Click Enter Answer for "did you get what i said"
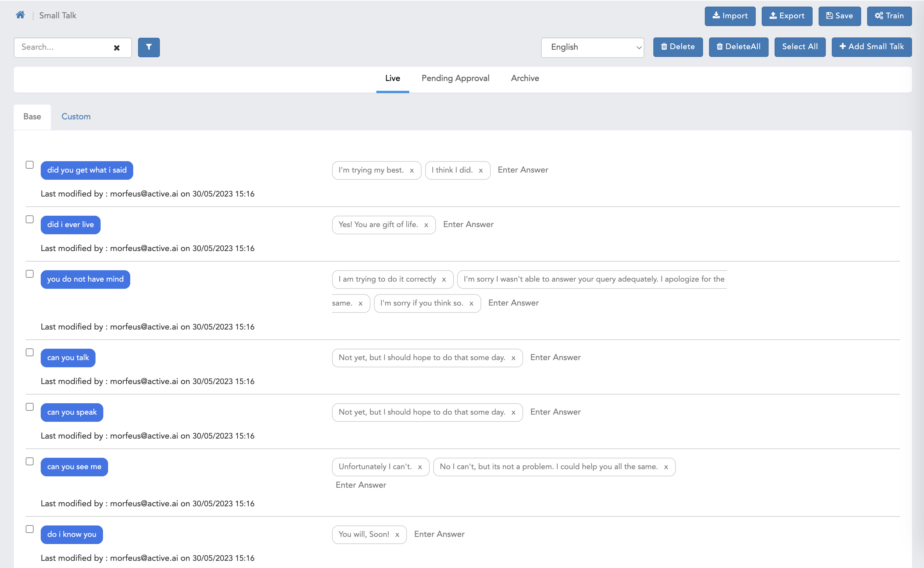 point(523,170)
